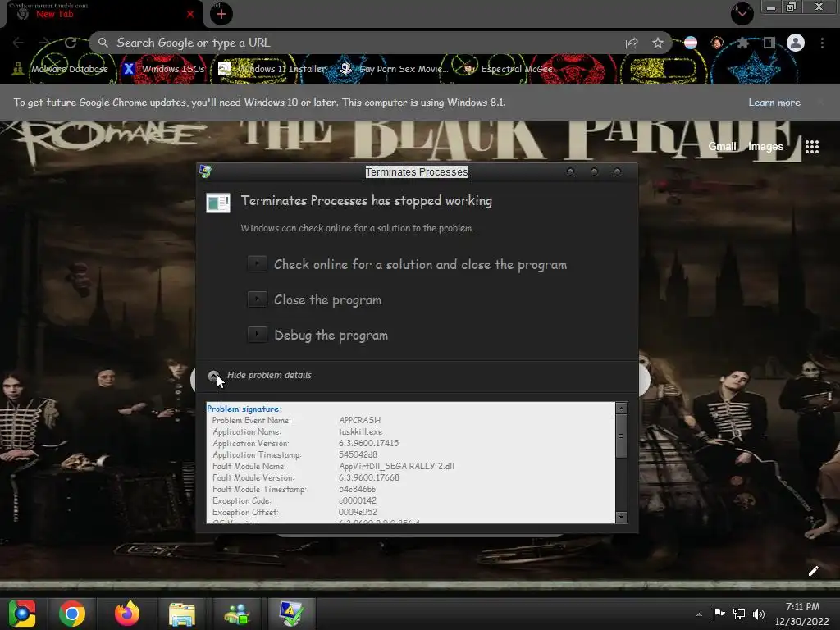Viewport: 840px width, 630px height.
Task: Launch Firefox from taskbar
Action: point(127,614)
